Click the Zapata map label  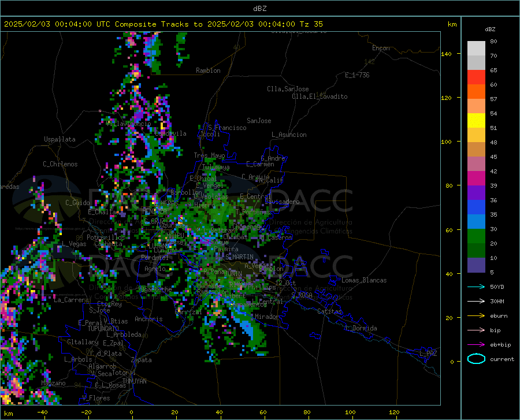(x=142, y=360)
